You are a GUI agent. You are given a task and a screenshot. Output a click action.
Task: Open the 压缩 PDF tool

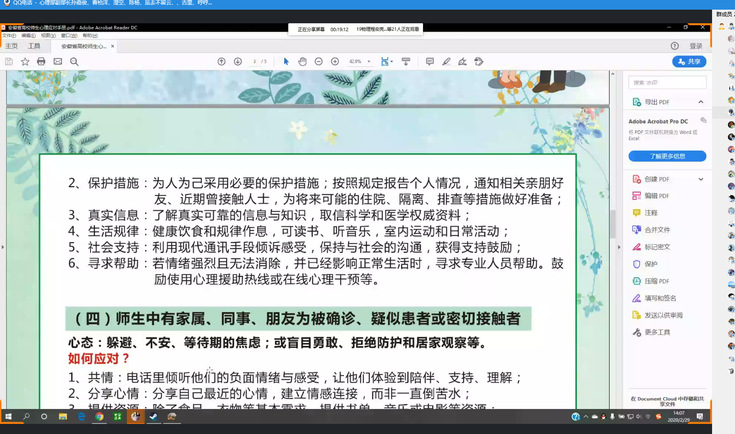click(657, 281)
